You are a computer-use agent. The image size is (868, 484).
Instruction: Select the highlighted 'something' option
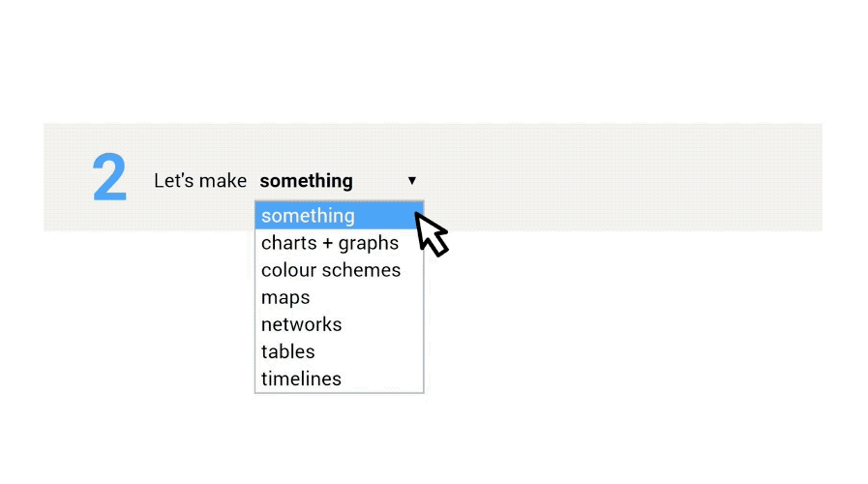(339, 216)
